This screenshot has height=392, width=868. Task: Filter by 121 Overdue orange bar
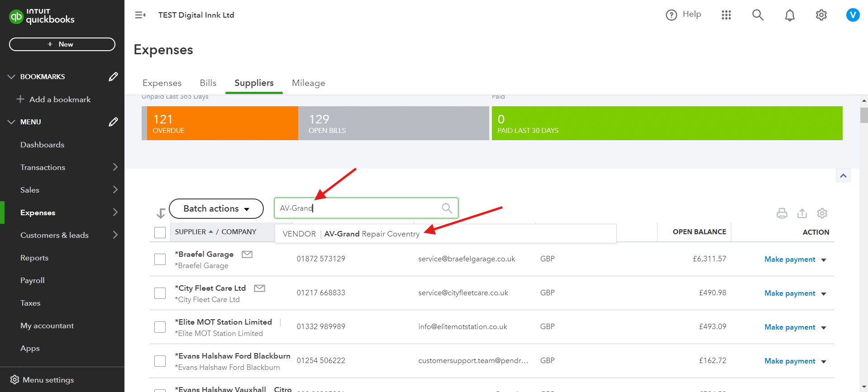tap(222, 123)
